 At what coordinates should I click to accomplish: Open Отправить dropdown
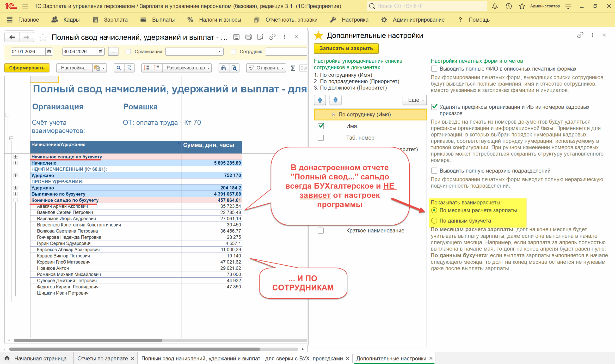tap(266, 68)
